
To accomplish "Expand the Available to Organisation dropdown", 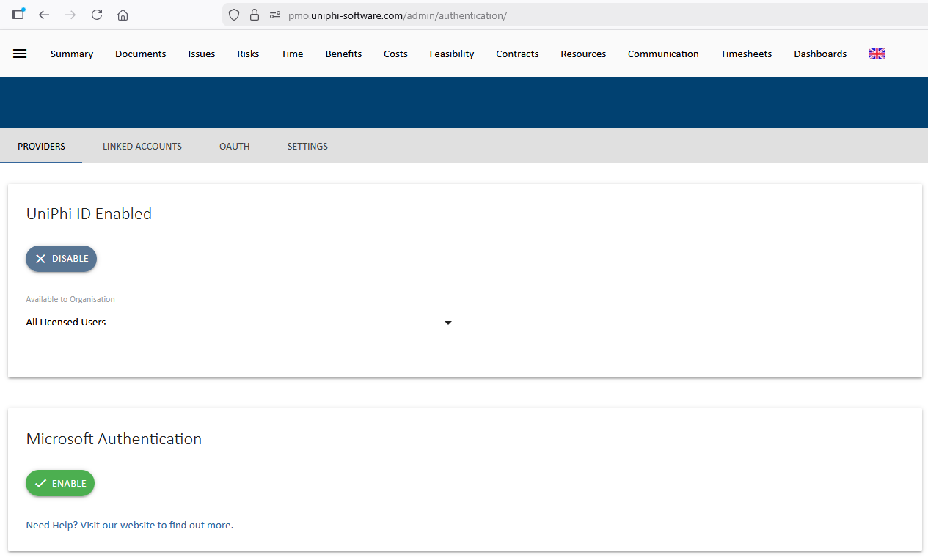I will (241, 323).
